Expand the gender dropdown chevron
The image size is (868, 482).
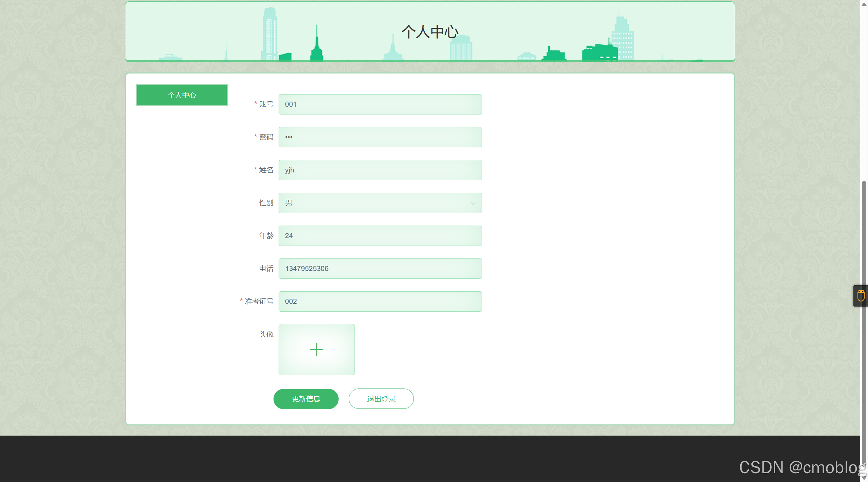click(x=473, y=203)
